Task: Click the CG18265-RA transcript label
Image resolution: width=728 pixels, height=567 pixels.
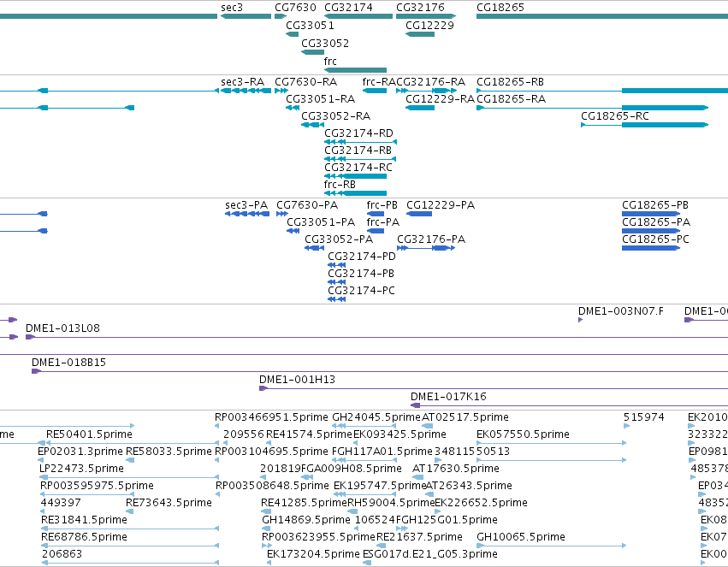Action: click(x=512, y=99)
